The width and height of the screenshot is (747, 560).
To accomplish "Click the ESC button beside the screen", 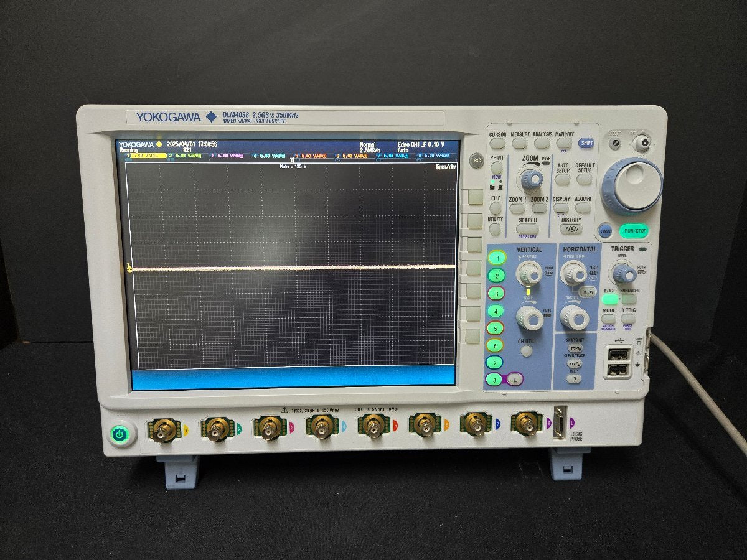I will point(476,159).
